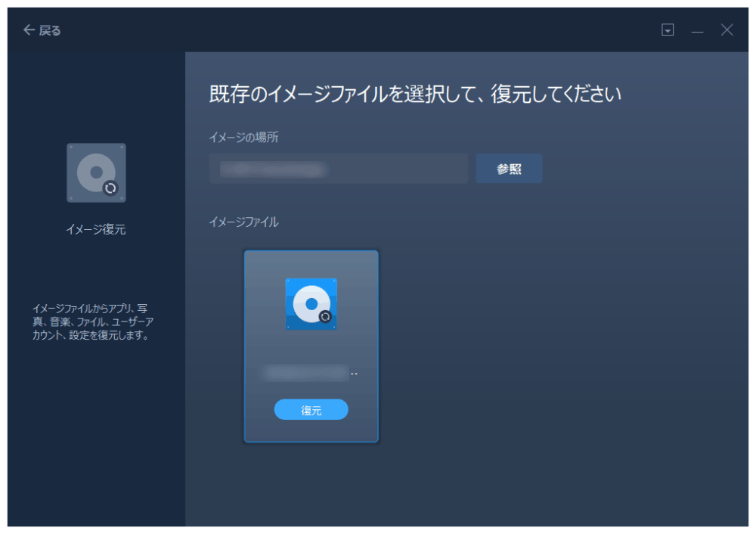Go back via the 戻る label

[50, 30]
